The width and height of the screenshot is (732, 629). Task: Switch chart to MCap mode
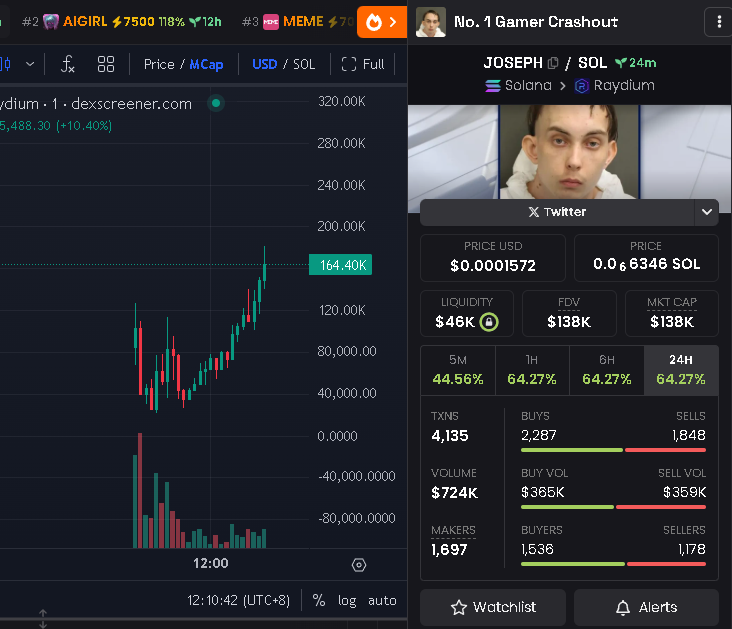[x=206, y=64]
